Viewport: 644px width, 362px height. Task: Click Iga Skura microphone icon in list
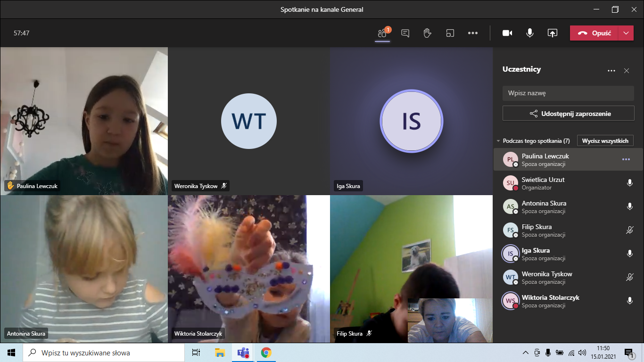pyautogui.click(x=630, y=254)
